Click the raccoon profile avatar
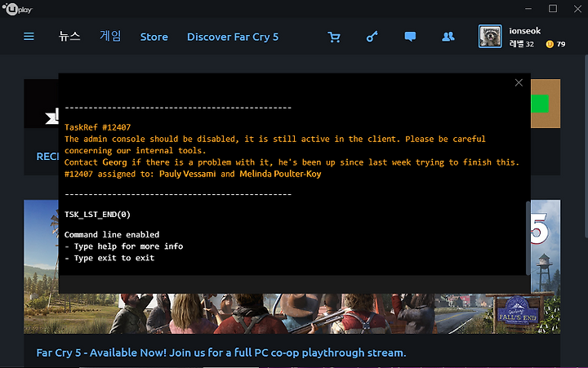The width and height of the screenshot is (588, 368). [x=490, y=37]
